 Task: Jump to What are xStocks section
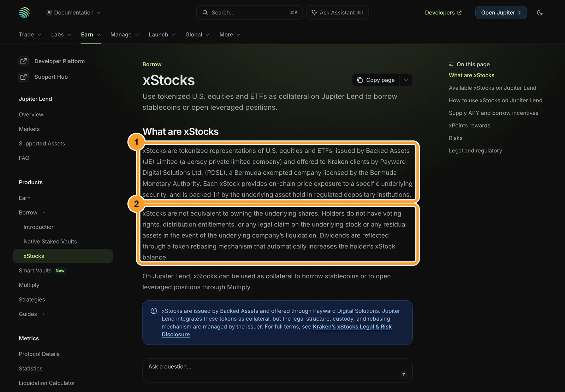coord(471,76)
